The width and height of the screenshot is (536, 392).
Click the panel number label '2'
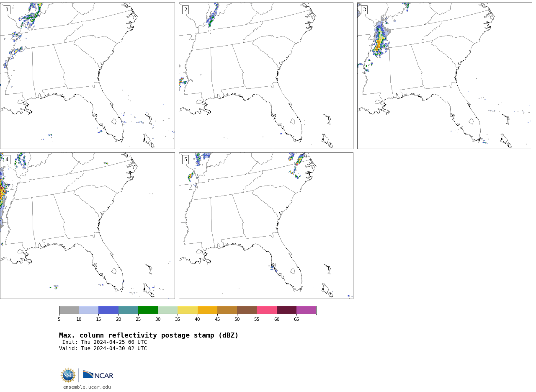point(186,10)
